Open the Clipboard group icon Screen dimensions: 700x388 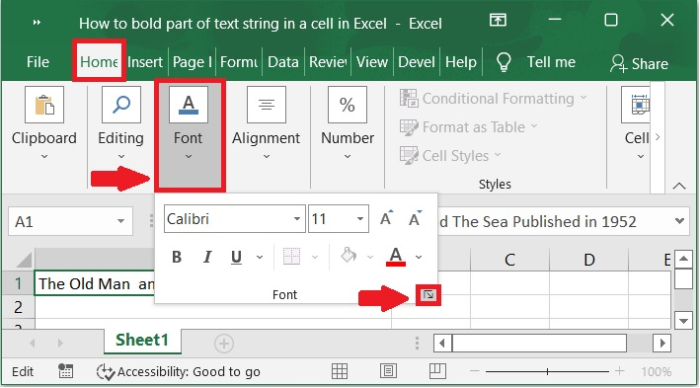(44, 105)
